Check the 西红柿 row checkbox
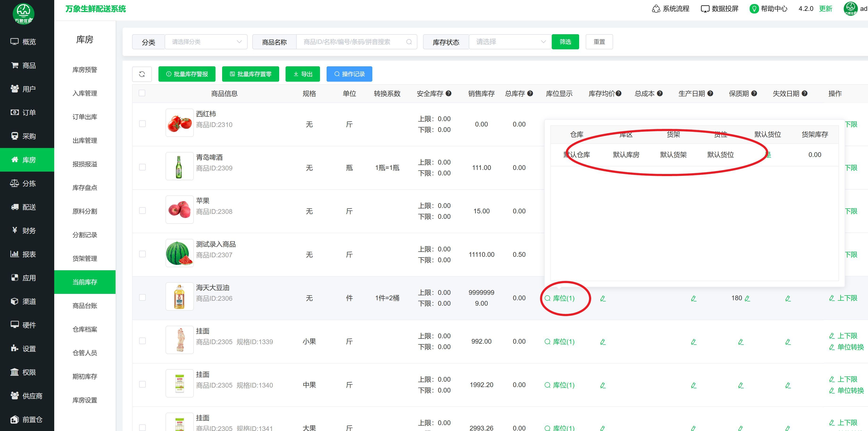The height and width of the screenshot is (431, 868). pos(142,124)
